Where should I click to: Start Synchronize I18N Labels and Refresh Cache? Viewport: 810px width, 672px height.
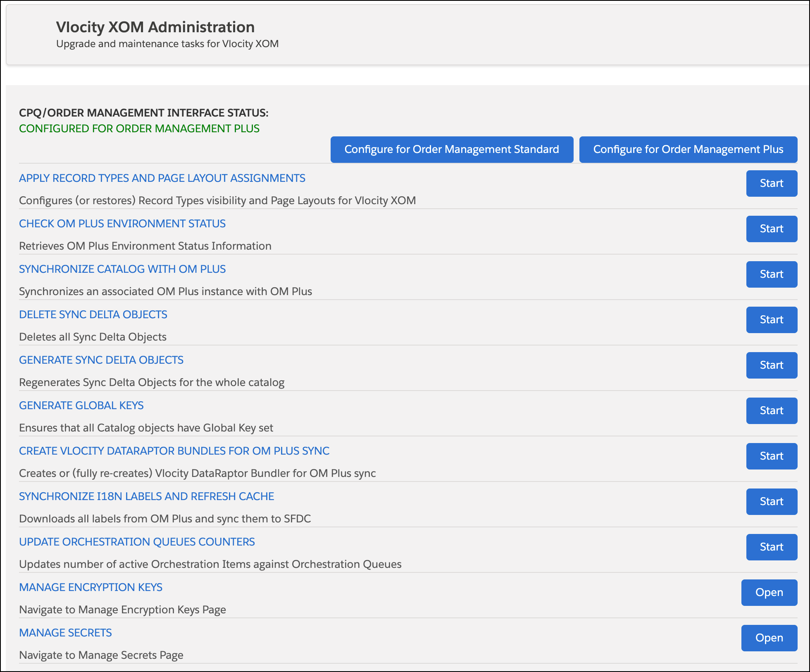point(771,502)
